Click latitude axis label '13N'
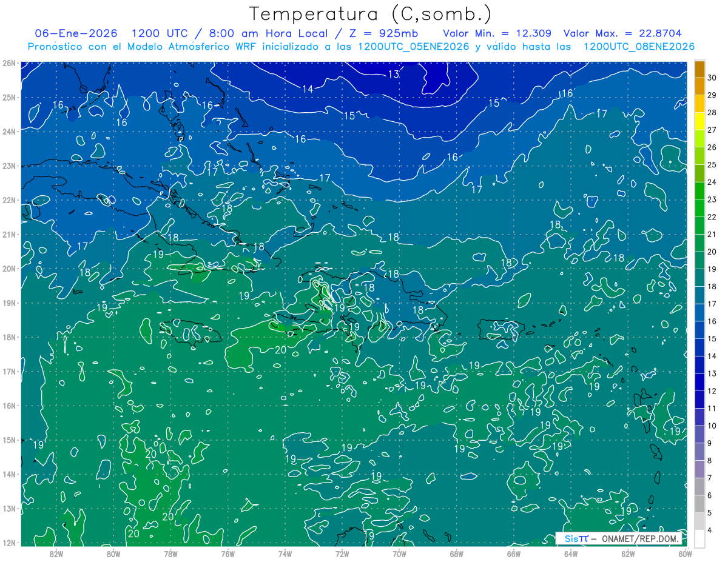The width and height of the screenshot is (728, 562). coord(9,508)
